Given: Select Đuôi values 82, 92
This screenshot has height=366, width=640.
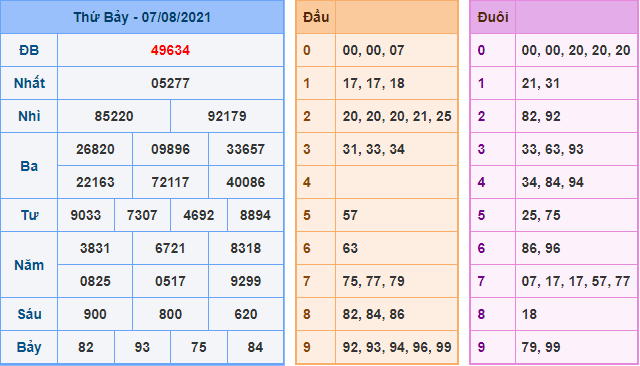Looking at the screenshot, I should (540, 116).
